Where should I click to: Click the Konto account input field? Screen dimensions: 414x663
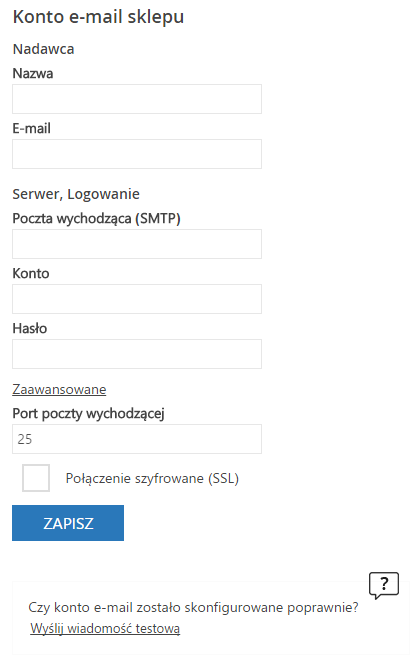coord(137,299)
